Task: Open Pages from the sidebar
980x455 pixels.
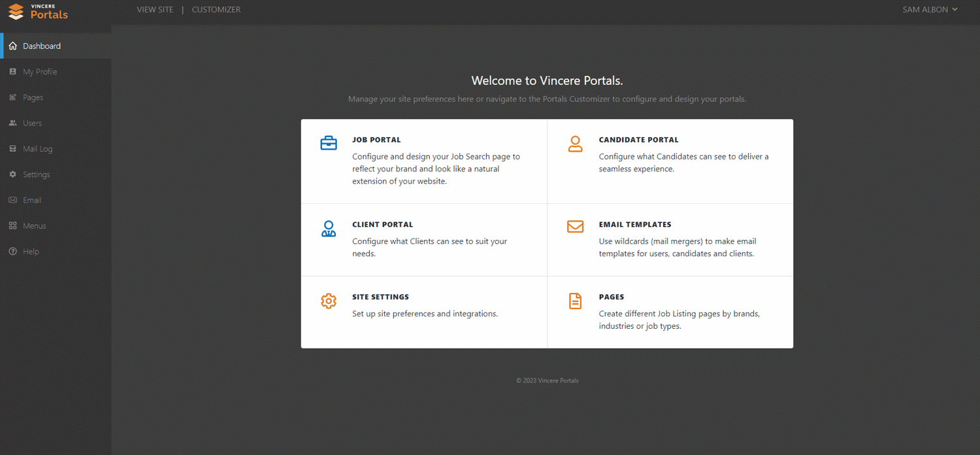Action: tap(56, 97)
